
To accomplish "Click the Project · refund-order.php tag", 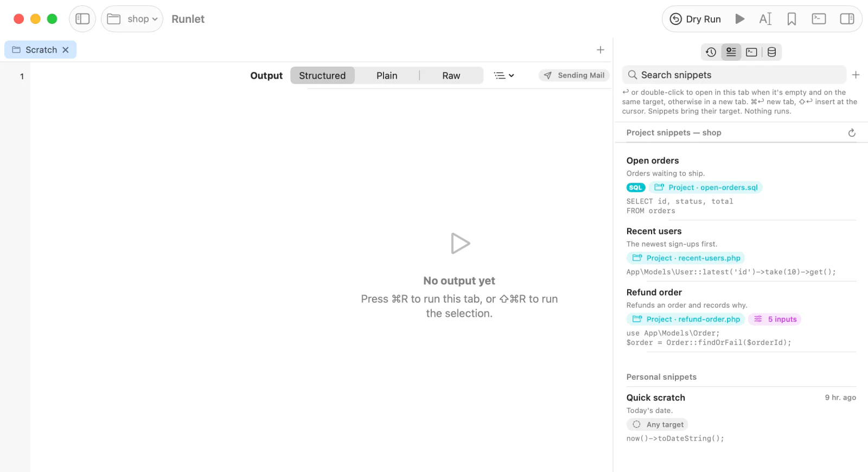I will tap(686, 320).
